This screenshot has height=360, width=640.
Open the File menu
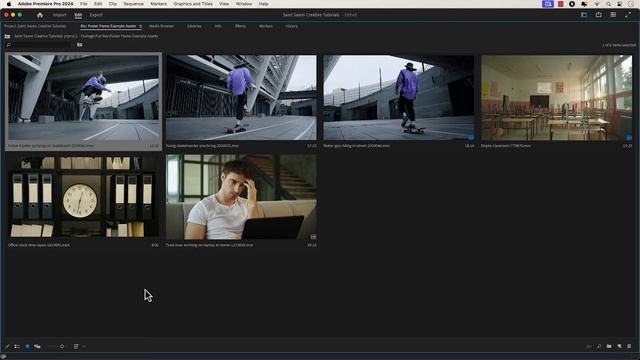click(x=84, y=4)
